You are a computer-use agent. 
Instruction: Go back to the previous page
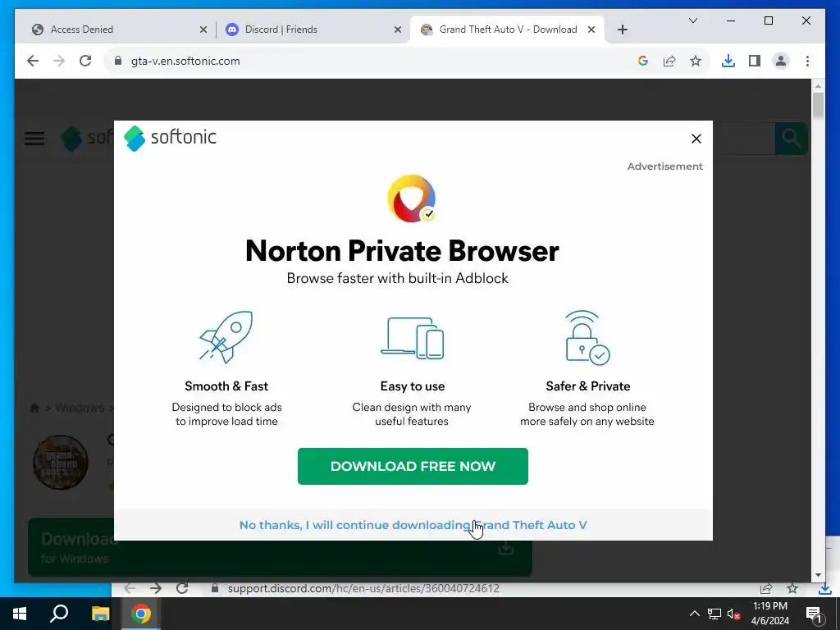click(x=33, y=61)
